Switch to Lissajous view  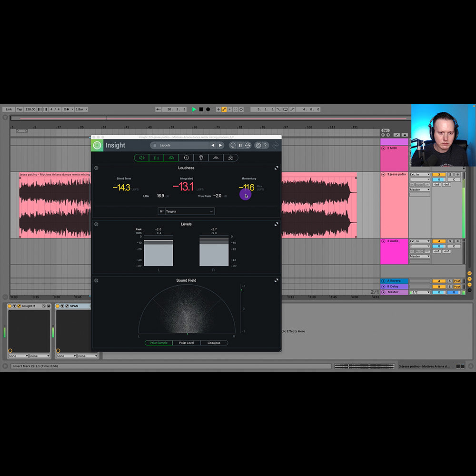(214, 343)
